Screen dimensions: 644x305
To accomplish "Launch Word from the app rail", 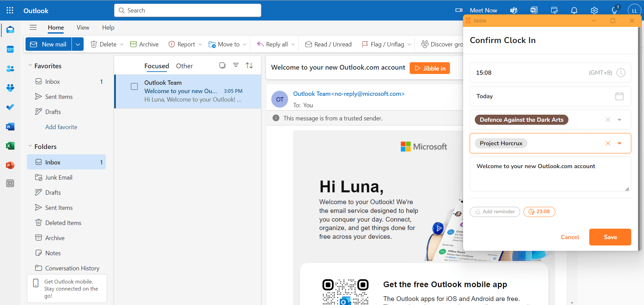I will (x=10, y=126).
